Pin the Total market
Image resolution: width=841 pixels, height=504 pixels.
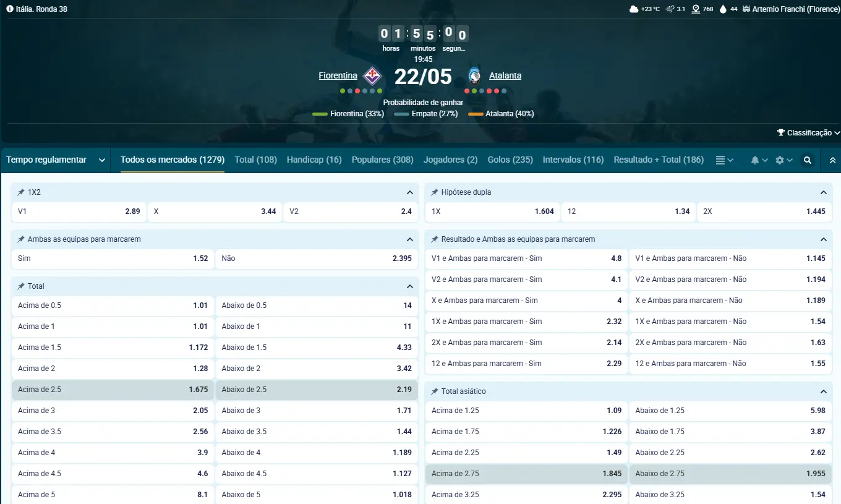[x=21, y=286]
